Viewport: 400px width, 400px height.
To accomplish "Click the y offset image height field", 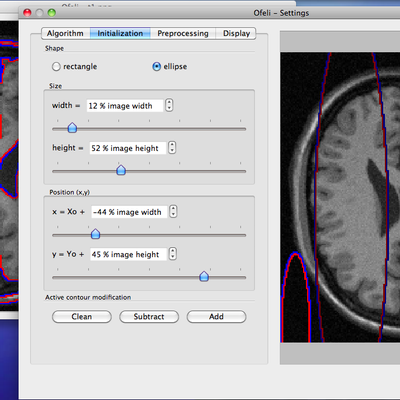I will pos(128,254).
